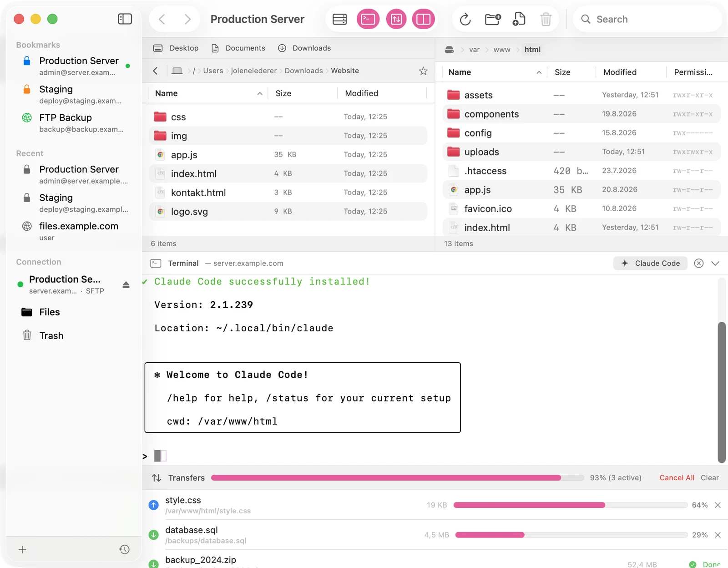Switch to the Downloads shortcut
Image resolution: width=728 pixels, height=568 pixels.
point(304,48)
